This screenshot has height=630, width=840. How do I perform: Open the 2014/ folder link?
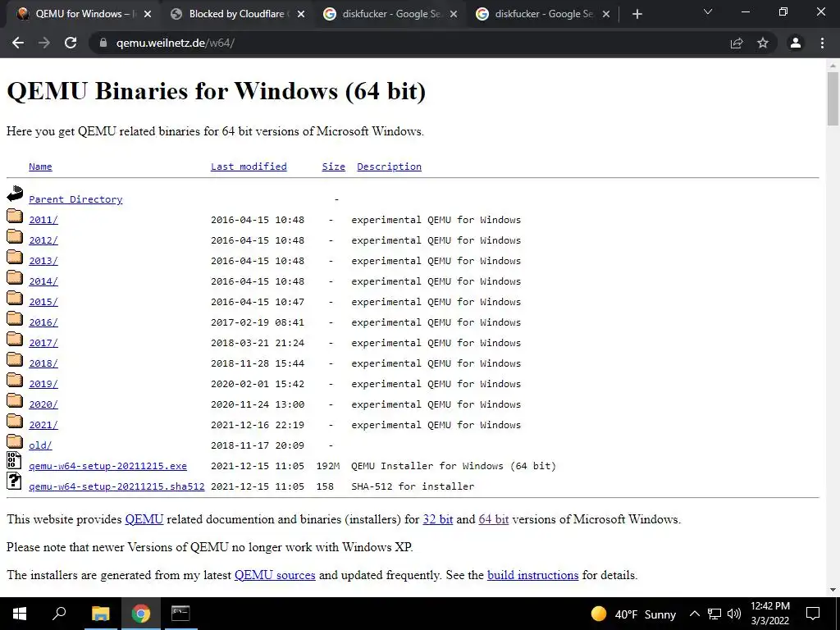tap(43, 281)
